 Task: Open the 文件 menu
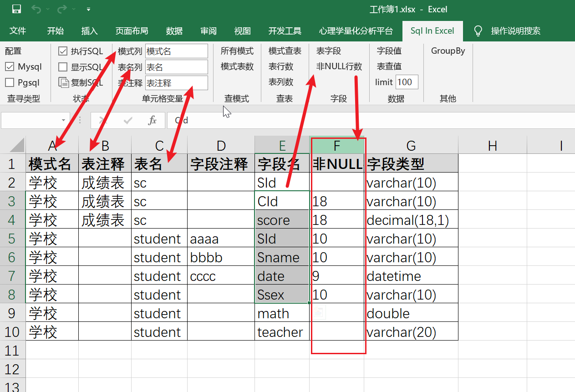18,31
